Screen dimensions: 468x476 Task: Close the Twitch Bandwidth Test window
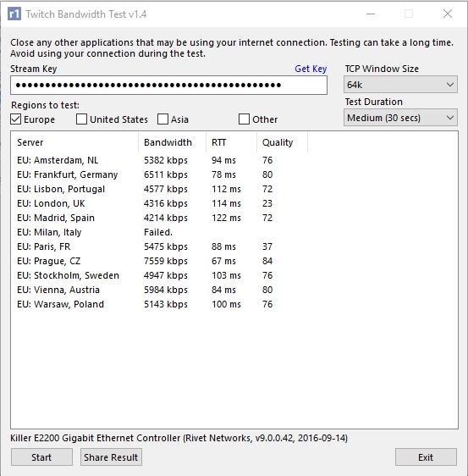click(x=448, y=14)
